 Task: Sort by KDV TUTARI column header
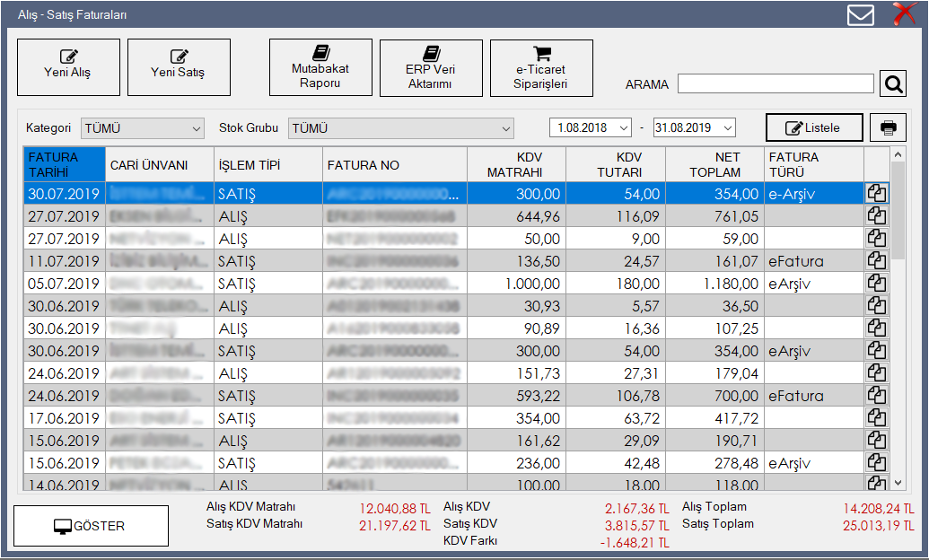coord(616,164)
